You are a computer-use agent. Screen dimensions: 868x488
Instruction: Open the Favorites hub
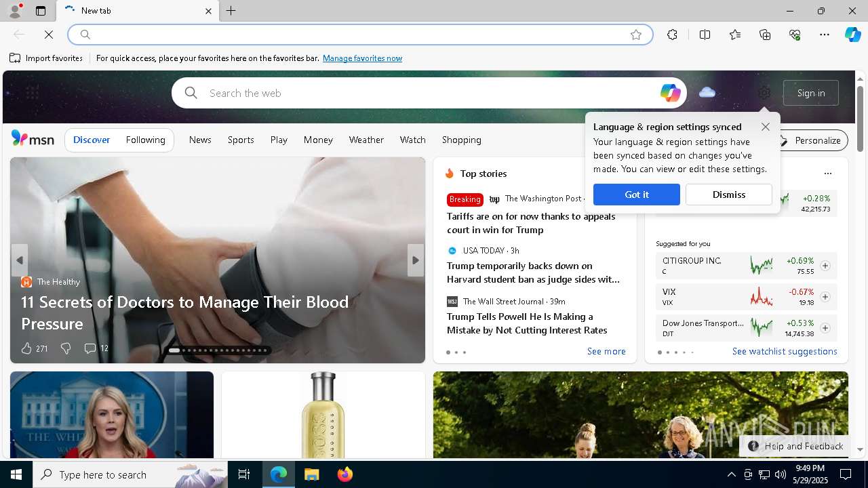pos(735,35)
